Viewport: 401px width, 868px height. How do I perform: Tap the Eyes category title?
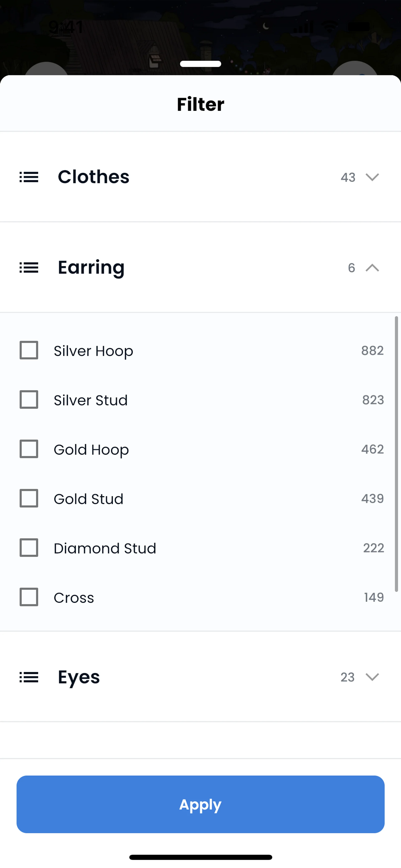[x=79, y=677]
